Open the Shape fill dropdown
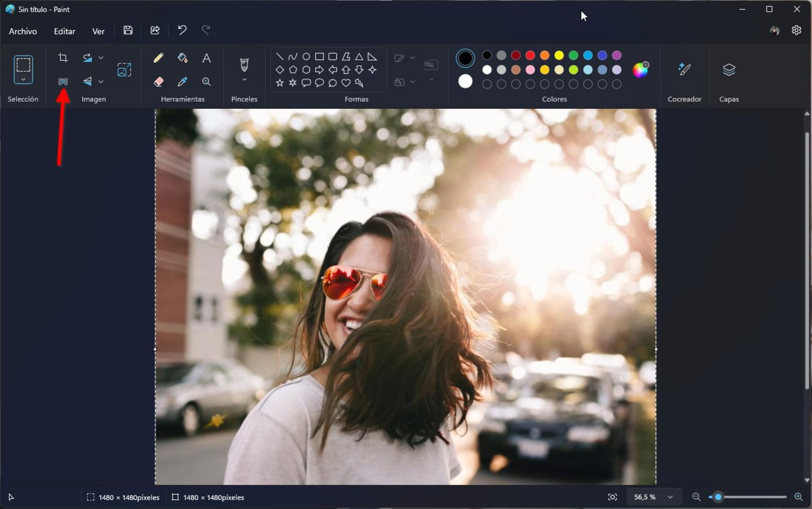 pos(404,82)
